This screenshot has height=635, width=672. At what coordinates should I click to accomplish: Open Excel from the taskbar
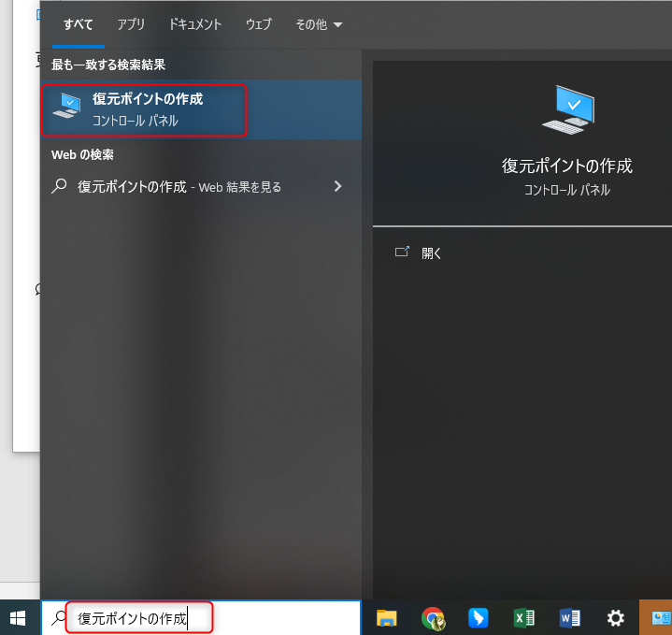click(x=523, y=618)
